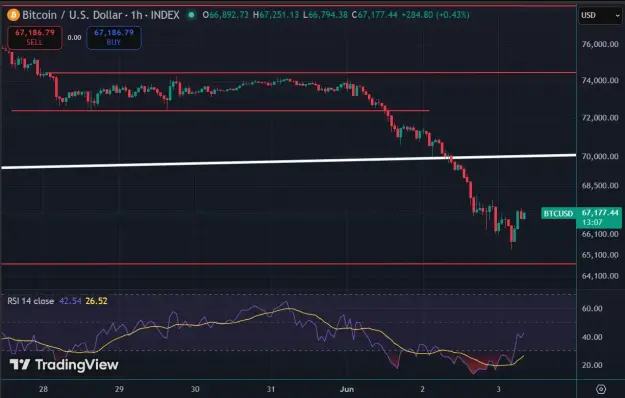Click the 1h interval label
Viewport: 625px width, 398px height.
pos(136,15)
